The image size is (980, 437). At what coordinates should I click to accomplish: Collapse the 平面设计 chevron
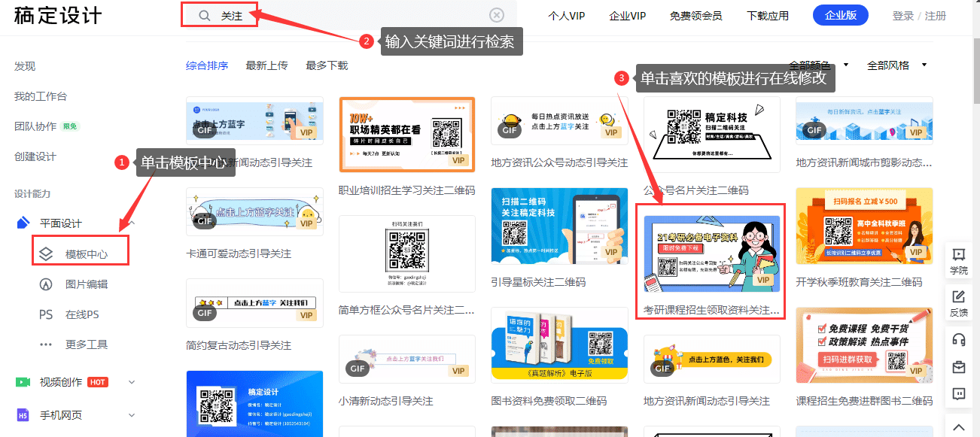[x=132, y=223]
